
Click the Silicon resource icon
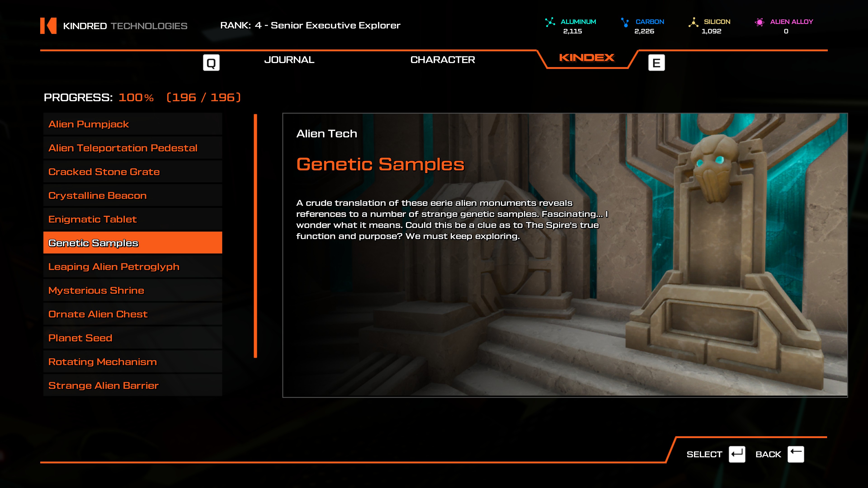tap(693, 22)
